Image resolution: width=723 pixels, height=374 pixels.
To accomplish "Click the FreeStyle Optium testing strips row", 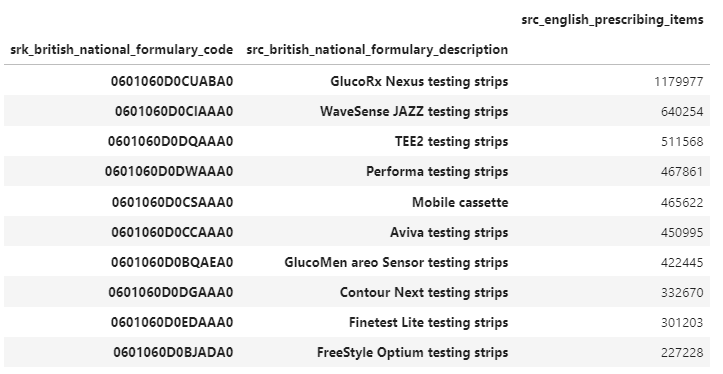I will [x=357, y=352].
